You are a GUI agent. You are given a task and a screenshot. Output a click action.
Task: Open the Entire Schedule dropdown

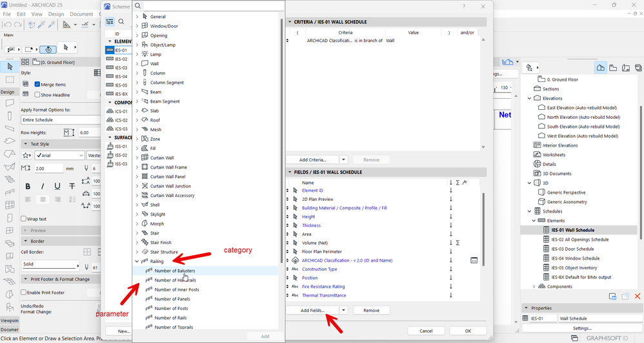61,120
